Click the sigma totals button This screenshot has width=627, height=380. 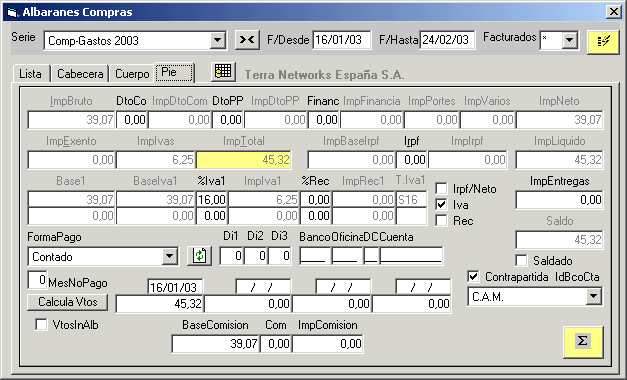583,342
